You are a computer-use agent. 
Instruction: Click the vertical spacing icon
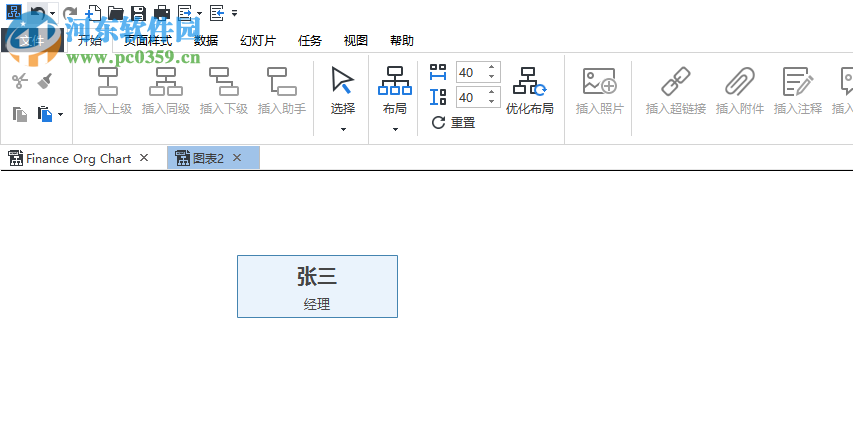[x=438, y=97]
